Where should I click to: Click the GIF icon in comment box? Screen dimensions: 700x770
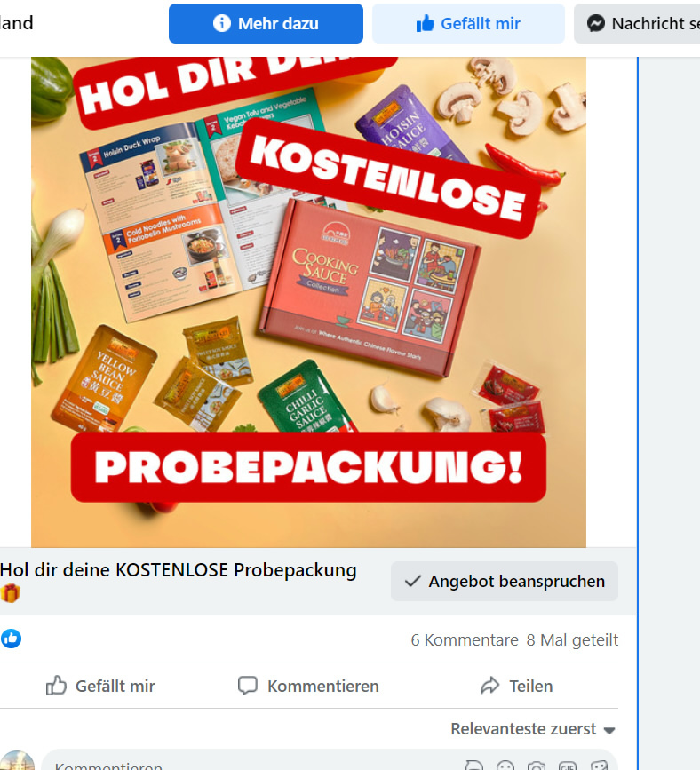point(568,766)
